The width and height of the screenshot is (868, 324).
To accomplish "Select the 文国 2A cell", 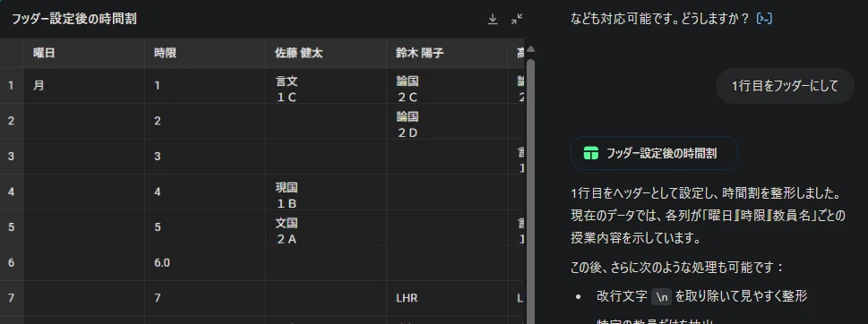I will coord(327,227).
